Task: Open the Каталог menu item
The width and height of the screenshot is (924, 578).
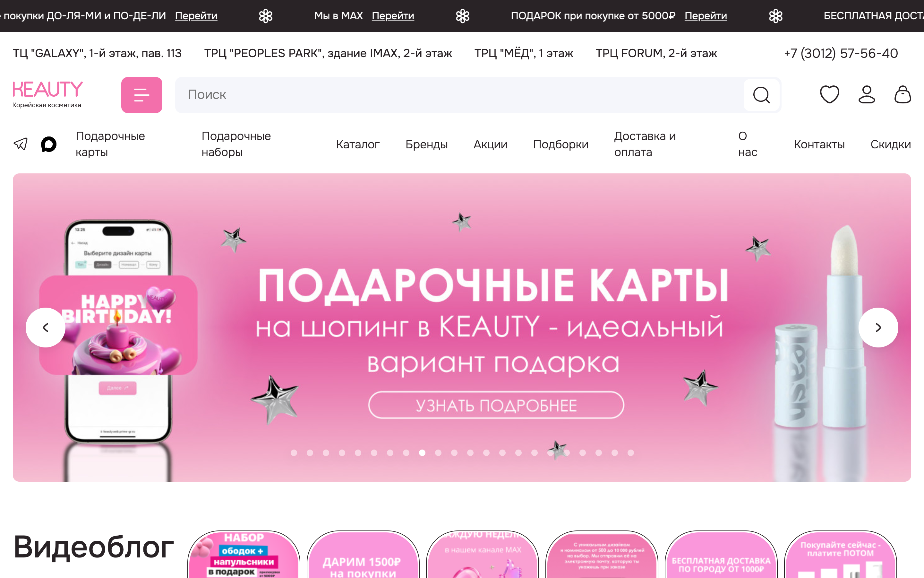Action: (358, 144)
